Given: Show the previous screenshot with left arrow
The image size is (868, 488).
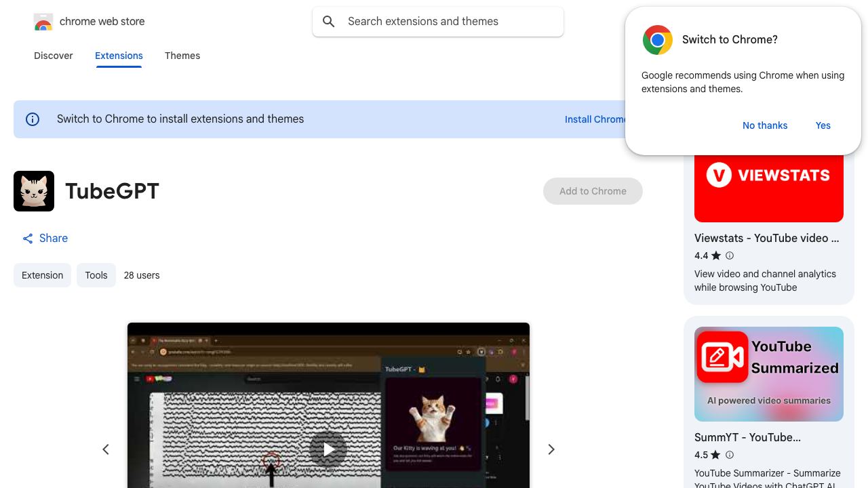Looking at the screenshot, I should [x=106, y=449].
